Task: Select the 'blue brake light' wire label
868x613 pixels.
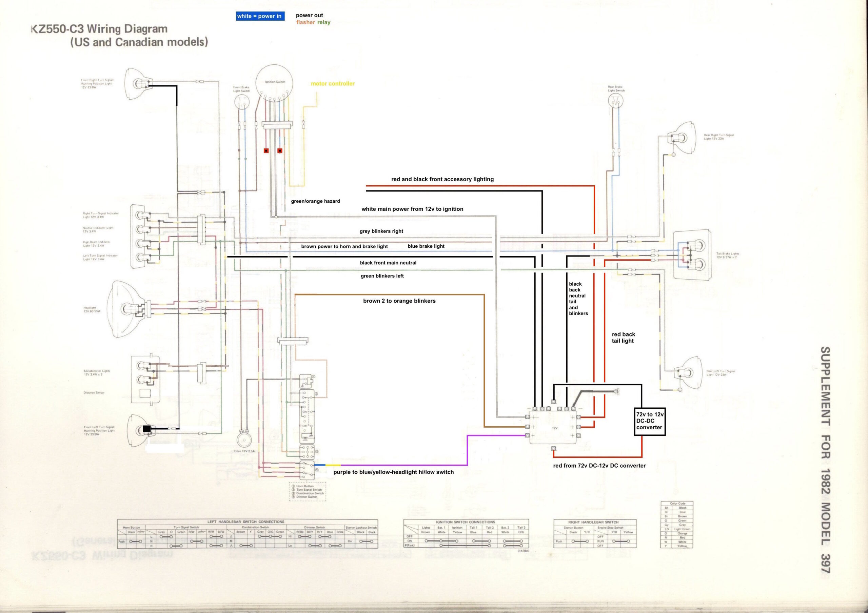Action: [x=426, y=246]
